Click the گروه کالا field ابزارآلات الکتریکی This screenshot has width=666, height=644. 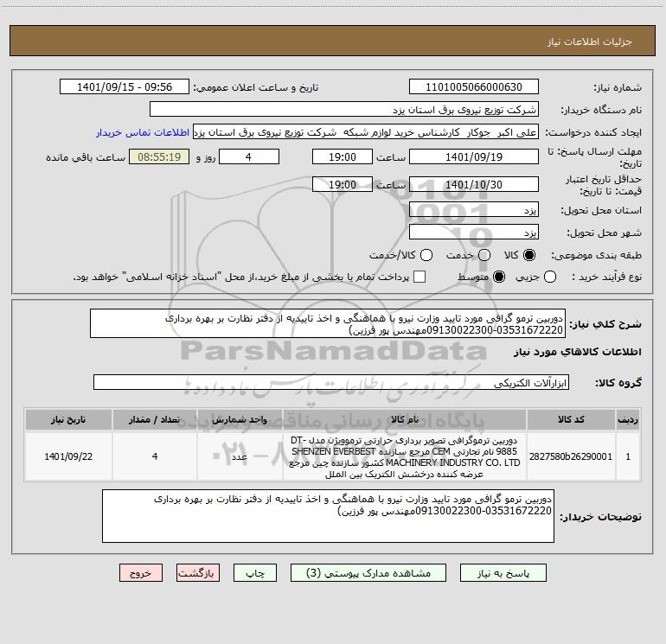pos(331,382)
